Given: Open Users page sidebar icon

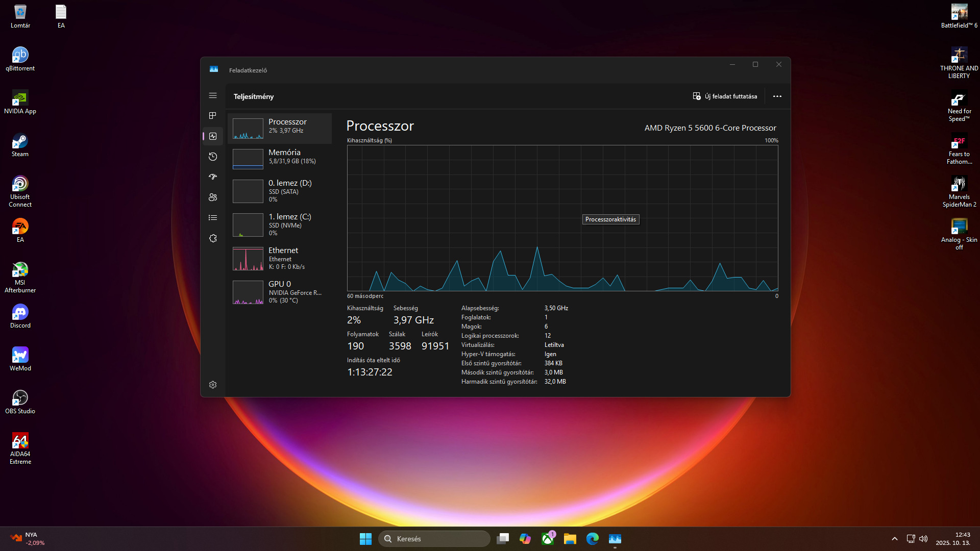Looking at the screenshot, I should point(213,197).
